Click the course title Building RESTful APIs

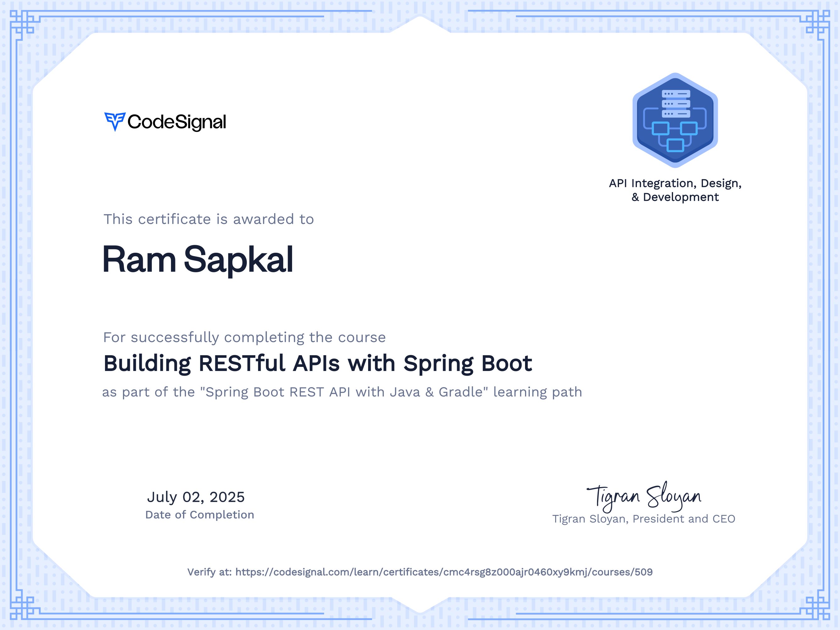[318, 364]
